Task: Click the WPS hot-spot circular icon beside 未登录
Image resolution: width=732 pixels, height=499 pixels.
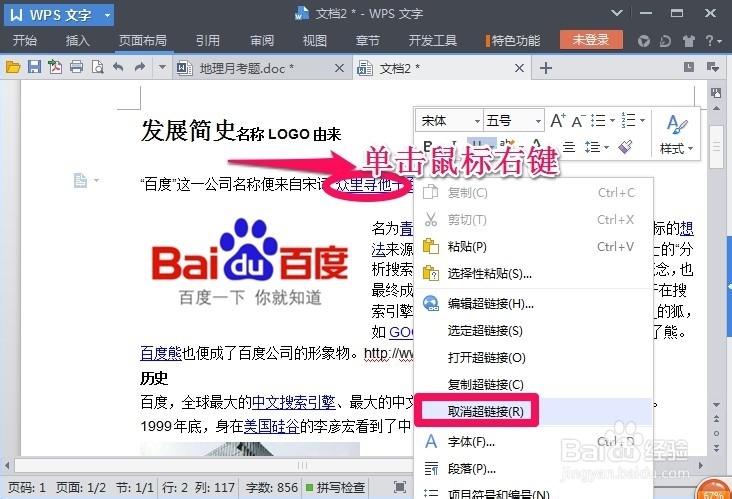Action: point(644,41)
